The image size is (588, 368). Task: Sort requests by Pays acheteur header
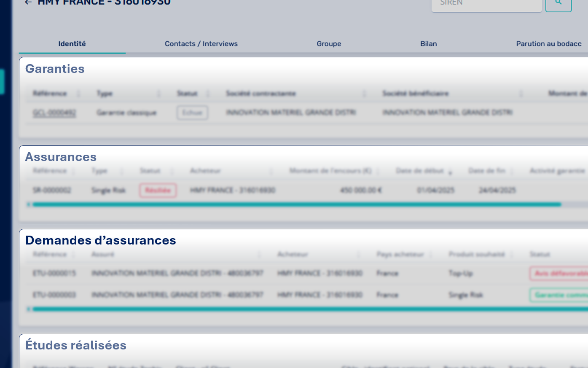pyautogui.click(x=400, y=254)
